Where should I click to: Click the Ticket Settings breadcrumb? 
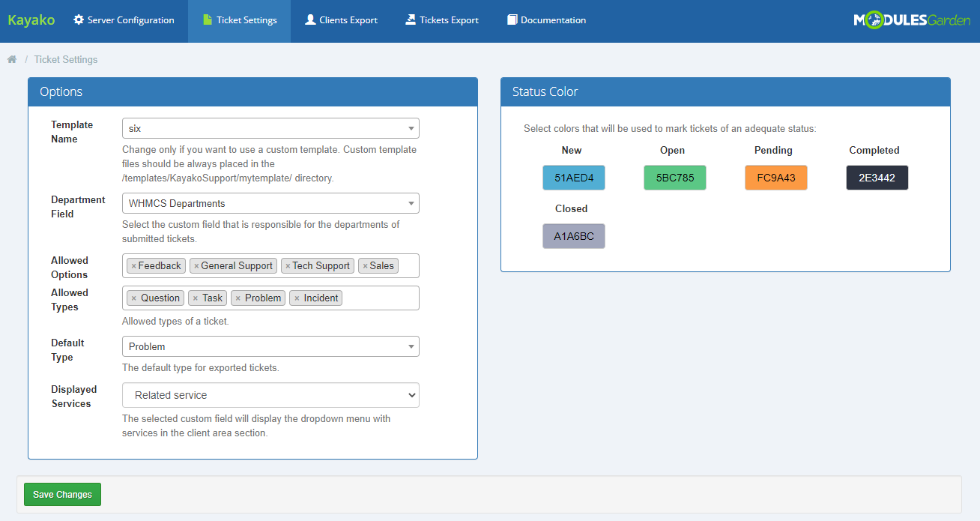[x=66, y=59]
